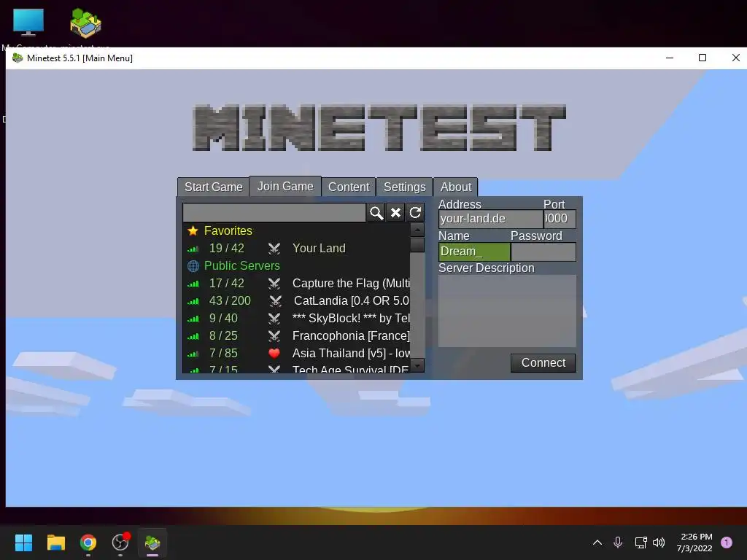Click signal bars icon for Your Land

click(x=193, y=249)
